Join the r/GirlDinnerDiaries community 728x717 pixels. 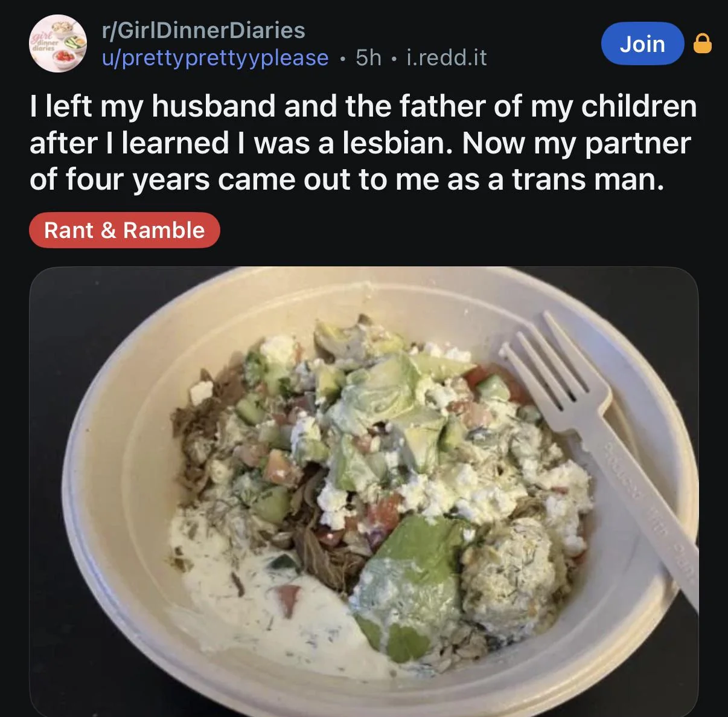coord(642,43)
